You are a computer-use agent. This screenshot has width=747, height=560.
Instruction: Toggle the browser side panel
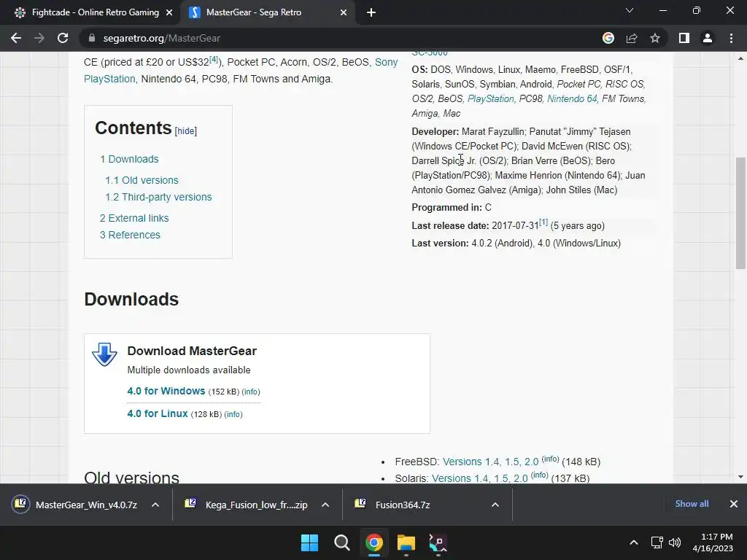[x=684, y=38]
